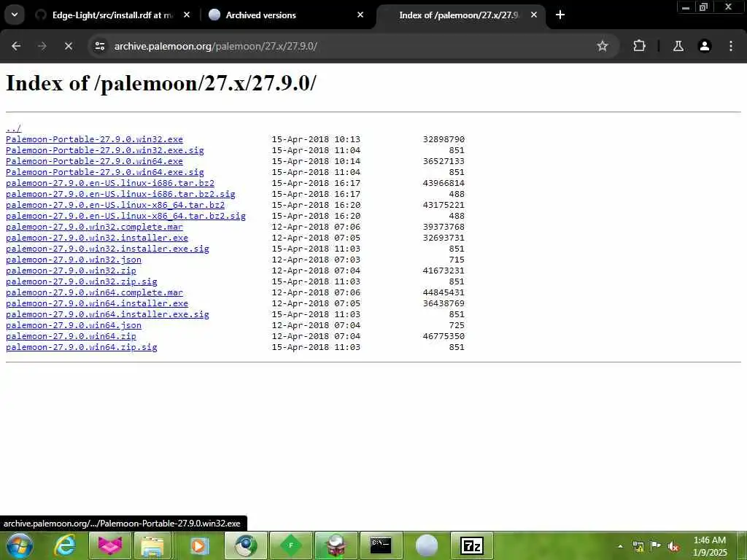The width and height of the screenshot is (747, 560).
Task: Close the Index of /palemoon tab
Action: [x=533, y=15]
